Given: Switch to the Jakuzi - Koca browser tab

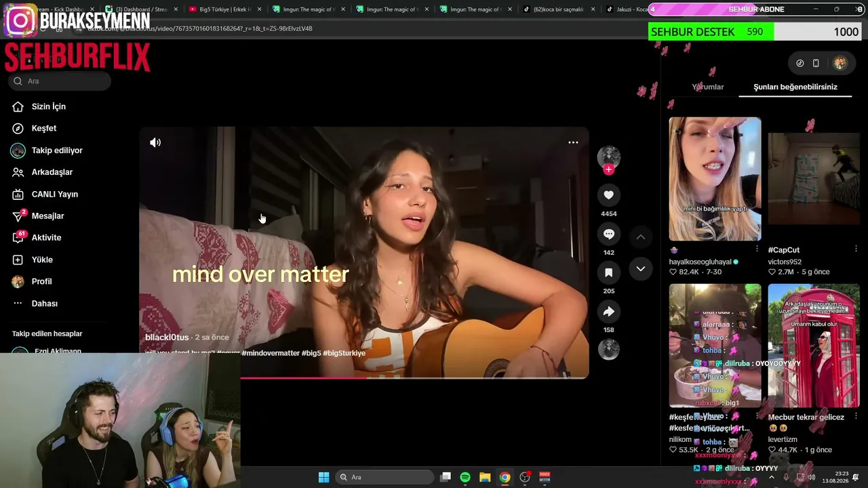Looking at the screenshot, I should click(627, 9).
